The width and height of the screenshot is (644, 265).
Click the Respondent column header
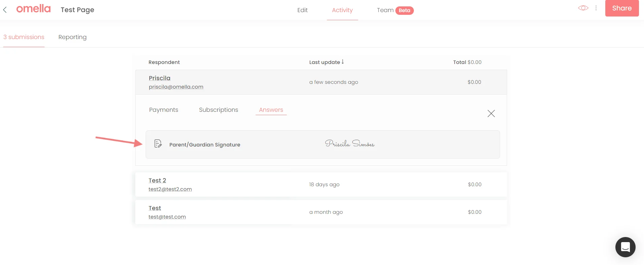click(x=164, y=62)
